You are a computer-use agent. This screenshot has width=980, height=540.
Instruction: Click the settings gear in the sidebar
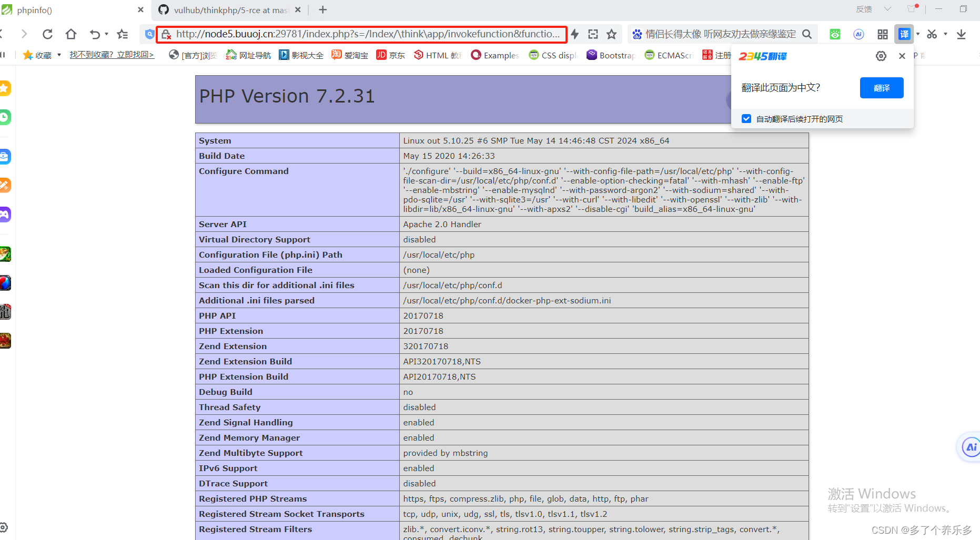click(4, 527)
